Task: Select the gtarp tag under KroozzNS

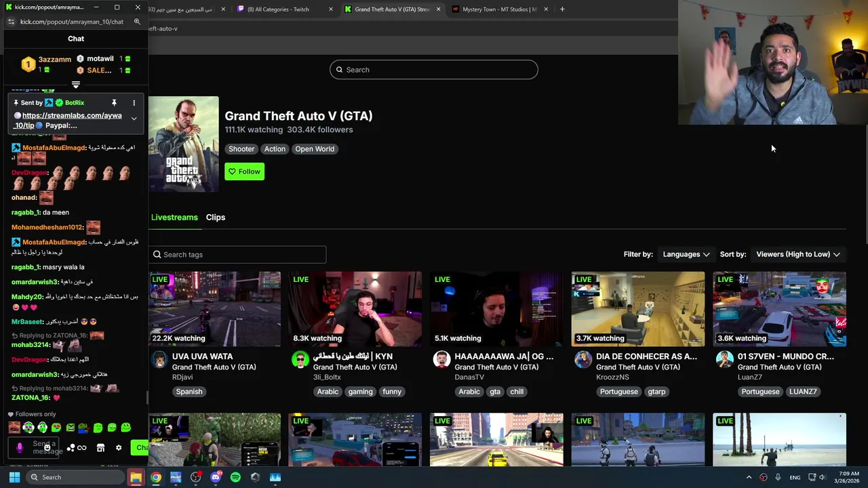Action: [x=656, y=392]
